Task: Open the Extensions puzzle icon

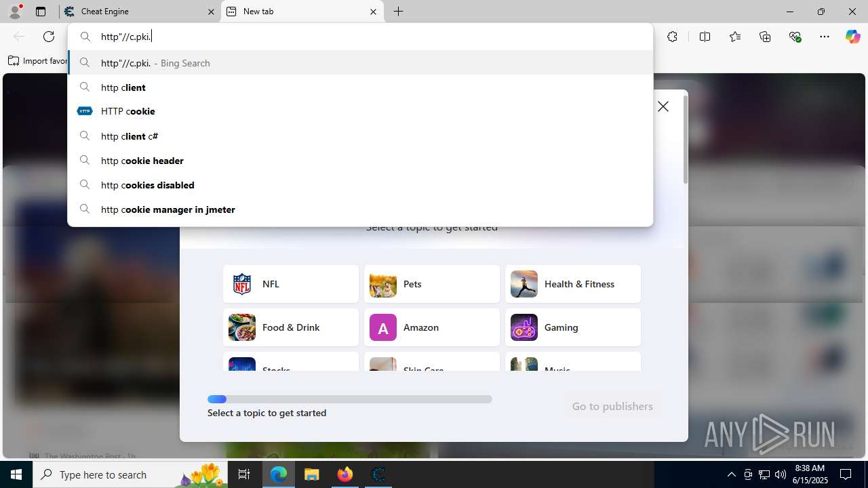Action: tap(672, 37)
